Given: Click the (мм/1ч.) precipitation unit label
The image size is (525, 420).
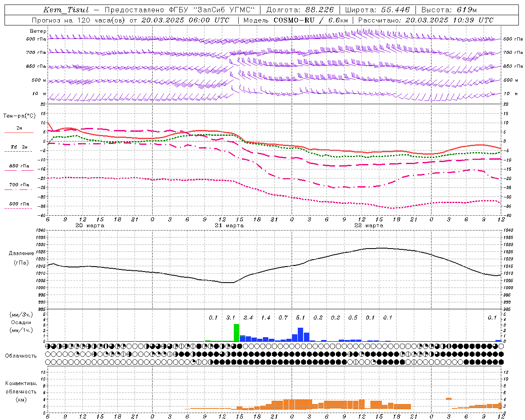Looking at the screenshot, I should [x=21, y=330].
